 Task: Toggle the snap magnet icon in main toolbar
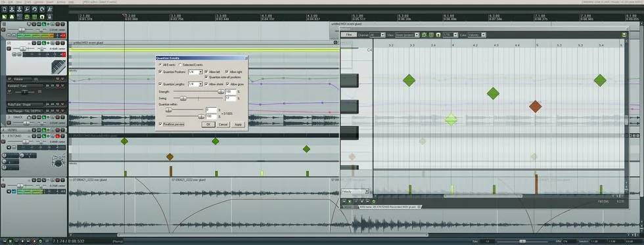click(x=42, y=17)
